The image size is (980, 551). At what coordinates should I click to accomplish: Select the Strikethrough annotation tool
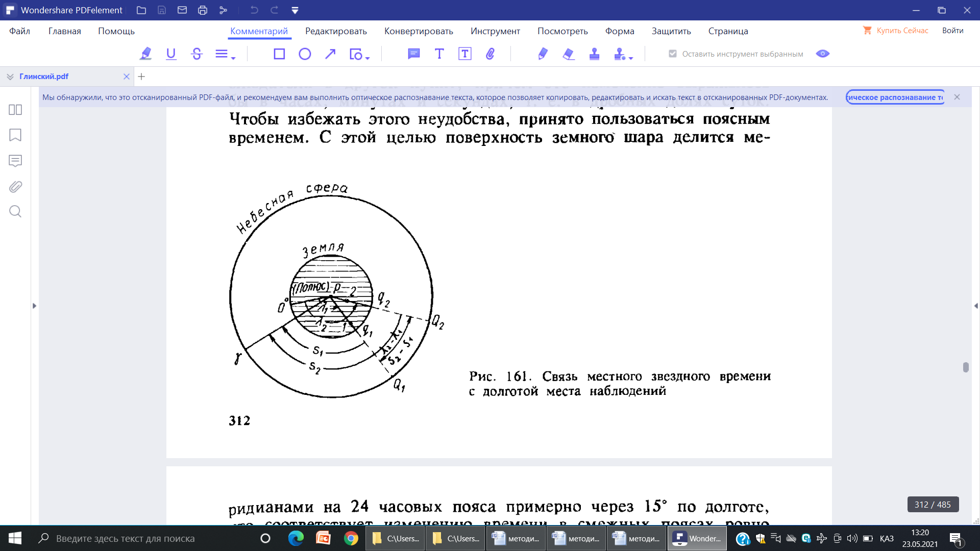tap(197, 54)
